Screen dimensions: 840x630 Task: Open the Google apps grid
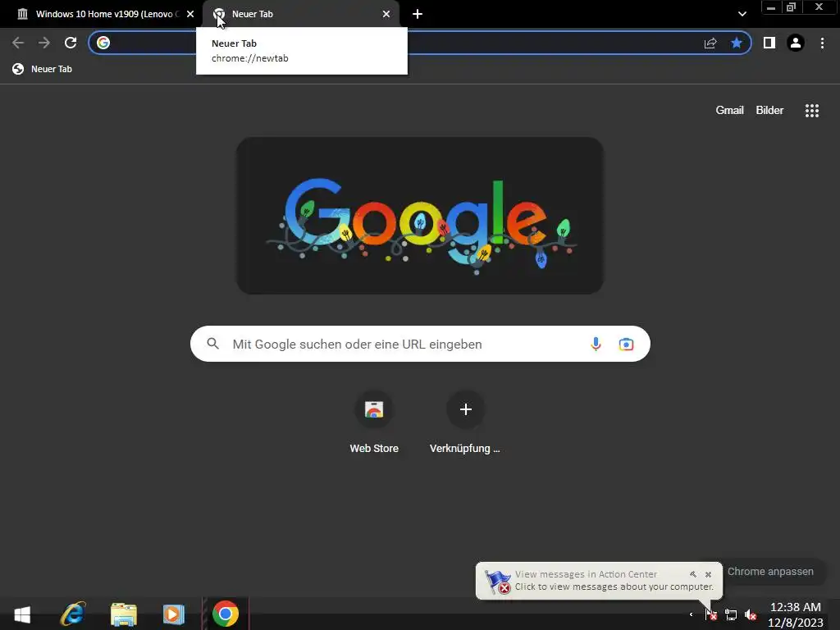click(x=812, y=111)
